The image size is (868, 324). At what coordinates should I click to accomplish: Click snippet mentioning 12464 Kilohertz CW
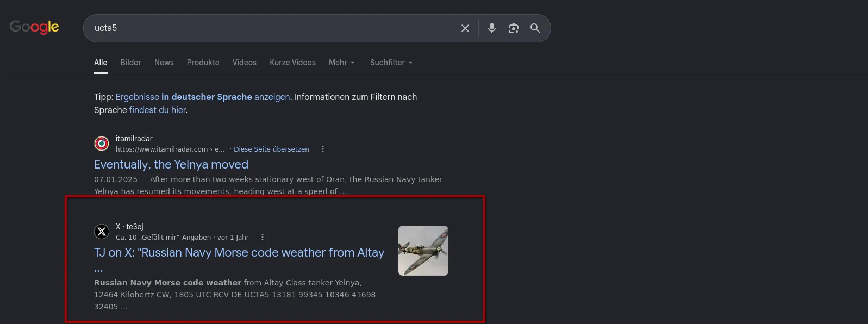235,295
